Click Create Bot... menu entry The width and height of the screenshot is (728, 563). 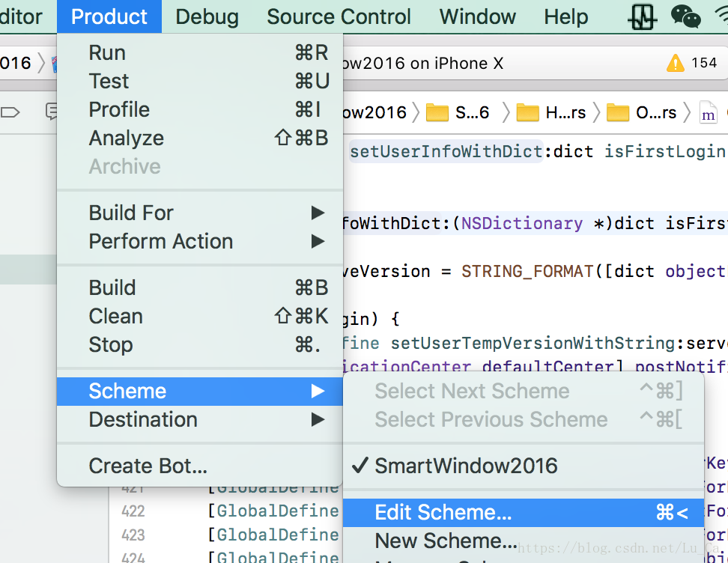(x=148, y=466)
